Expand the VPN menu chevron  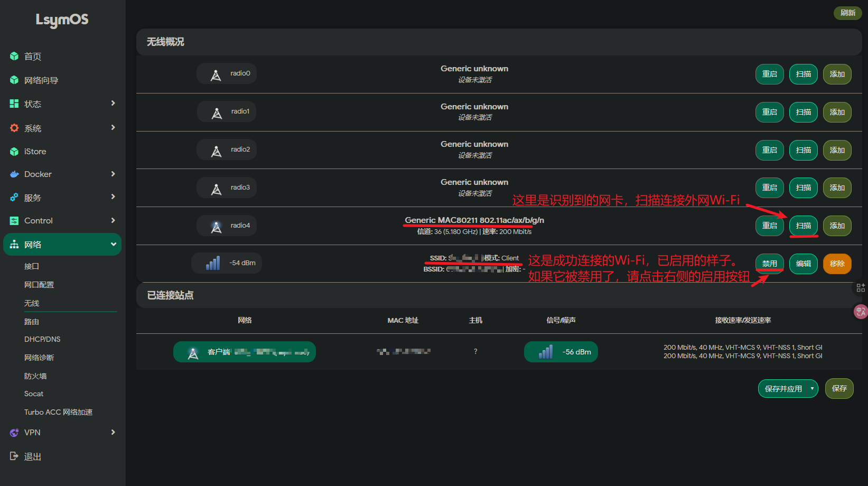tap(113, 432)
